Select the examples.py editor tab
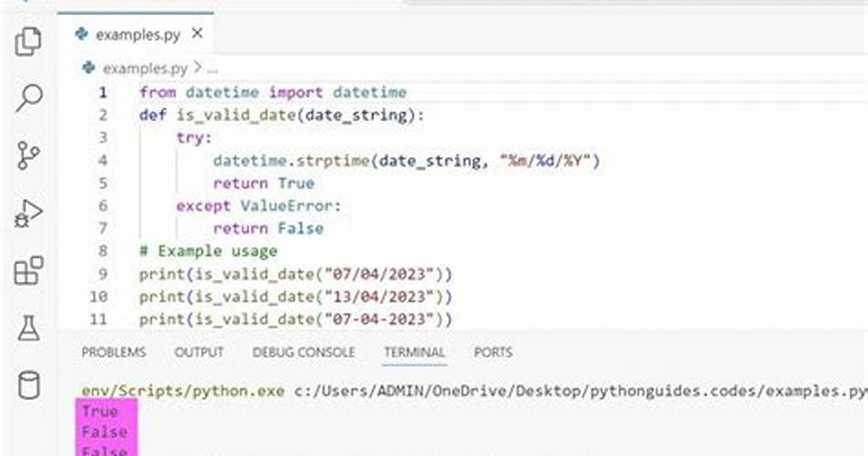The height and width of the screenshot is (456, 868). point(136,34)
